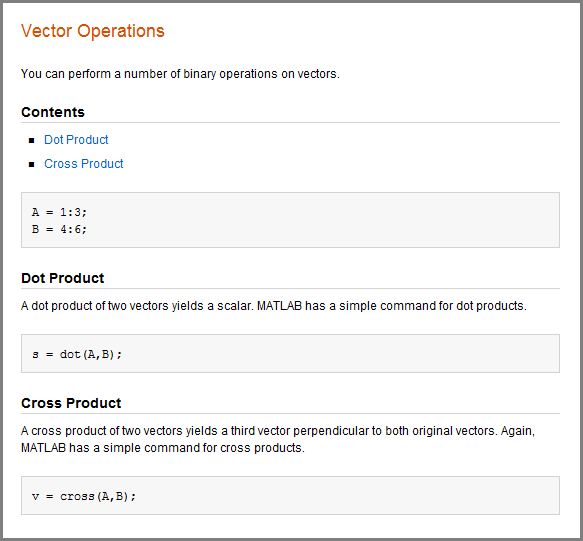
Task: Click the word MATLAB in dot product text
Action: tap(279, 306)
